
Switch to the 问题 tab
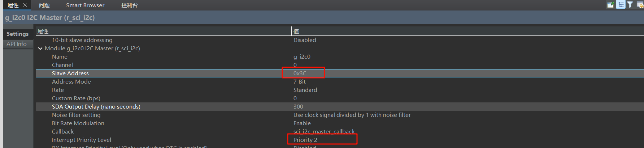tap(44, 5)
